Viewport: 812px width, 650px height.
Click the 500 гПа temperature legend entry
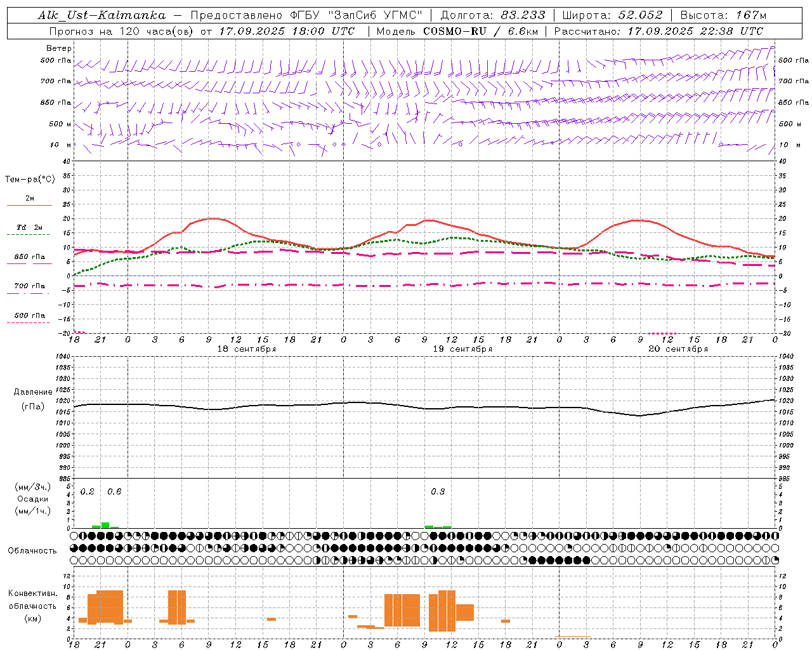tap(30, 315)
